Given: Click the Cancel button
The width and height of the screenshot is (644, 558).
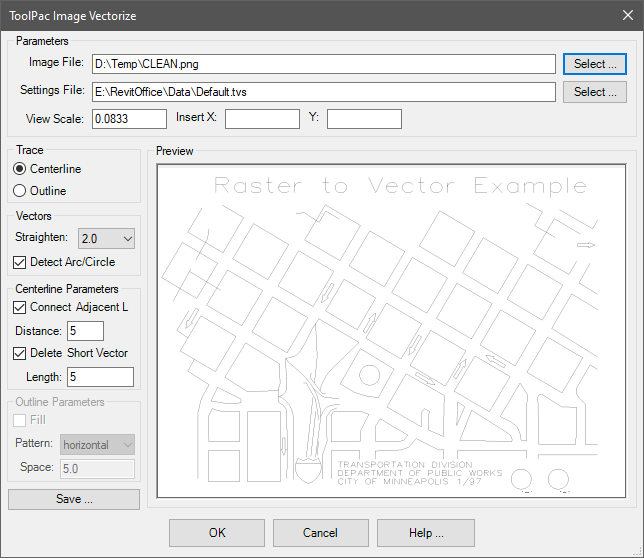Looking at the screenshot, I should 321,533.
